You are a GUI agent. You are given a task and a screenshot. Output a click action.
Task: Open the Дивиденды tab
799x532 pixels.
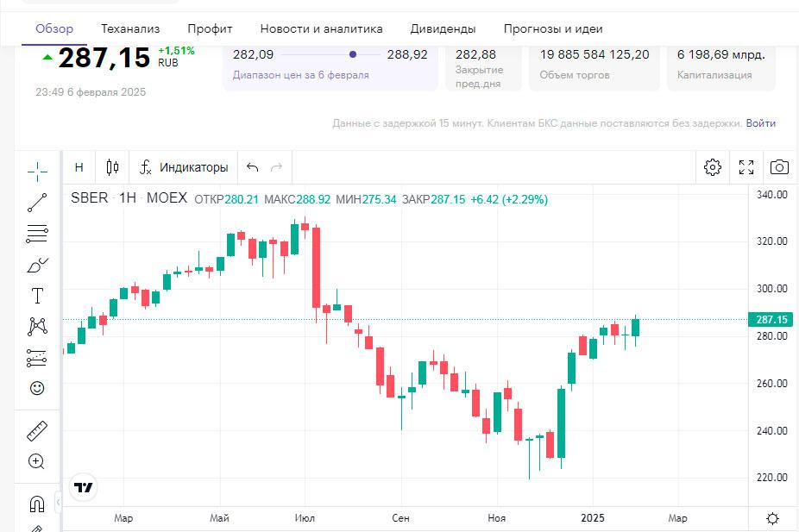[x=443, y=28]
